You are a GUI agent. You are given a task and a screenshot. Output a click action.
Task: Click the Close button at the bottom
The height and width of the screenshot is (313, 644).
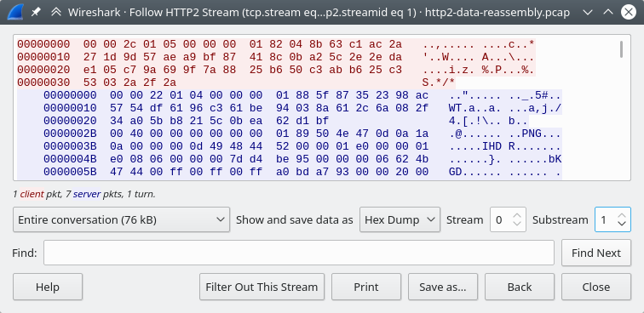[x=596, y=287]
